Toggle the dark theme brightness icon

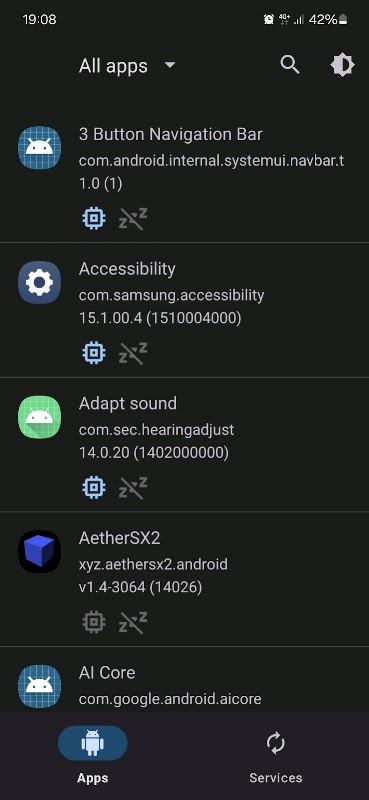click(x=342, y=65)
